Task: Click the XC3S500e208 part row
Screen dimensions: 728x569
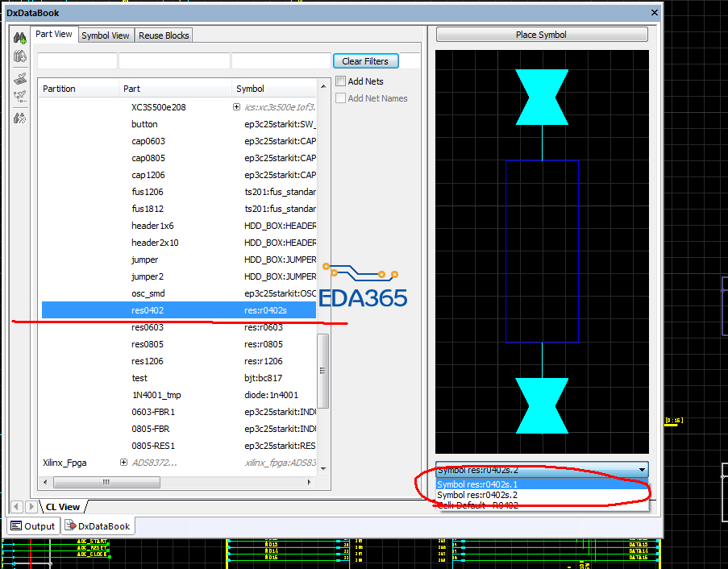Action: (x=179, y=107)
